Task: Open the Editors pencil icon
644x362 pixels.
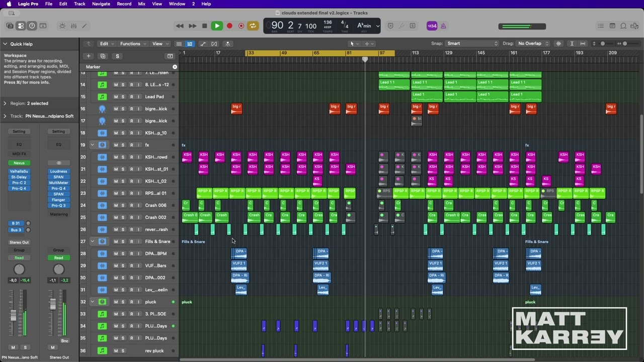Action: (x=85, y=26)
